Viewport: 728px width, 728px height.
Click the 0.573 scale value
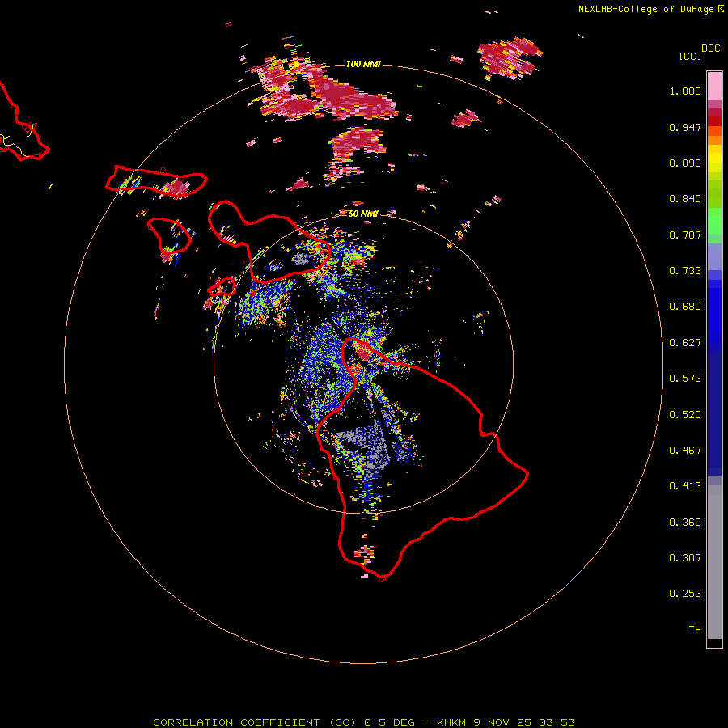click(685, 379)
